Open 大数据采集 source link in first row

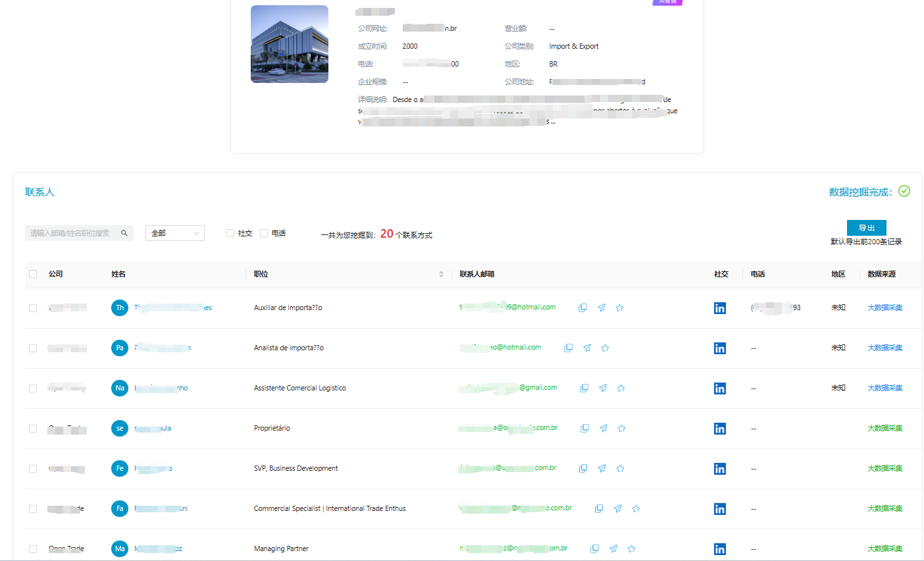click(x=885, y=307)
